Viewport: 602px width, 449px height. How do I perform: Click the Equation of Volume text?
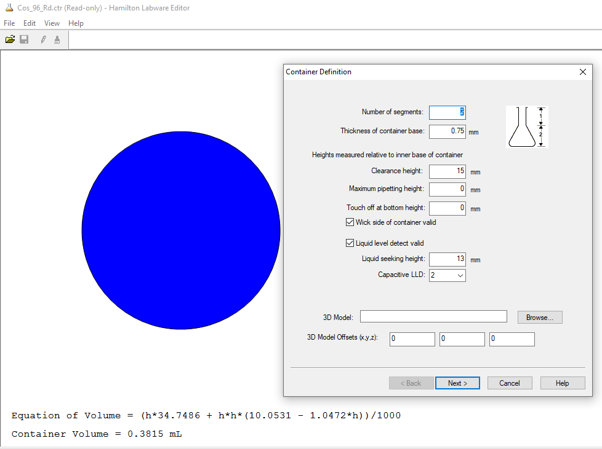[x=206, y=416]
